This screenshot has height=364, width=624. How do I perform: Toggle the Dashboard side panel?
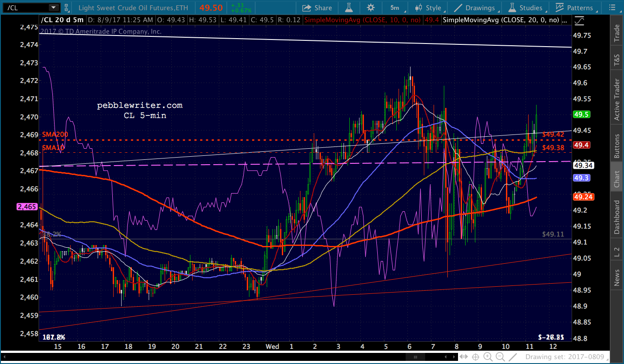(616, 217)
